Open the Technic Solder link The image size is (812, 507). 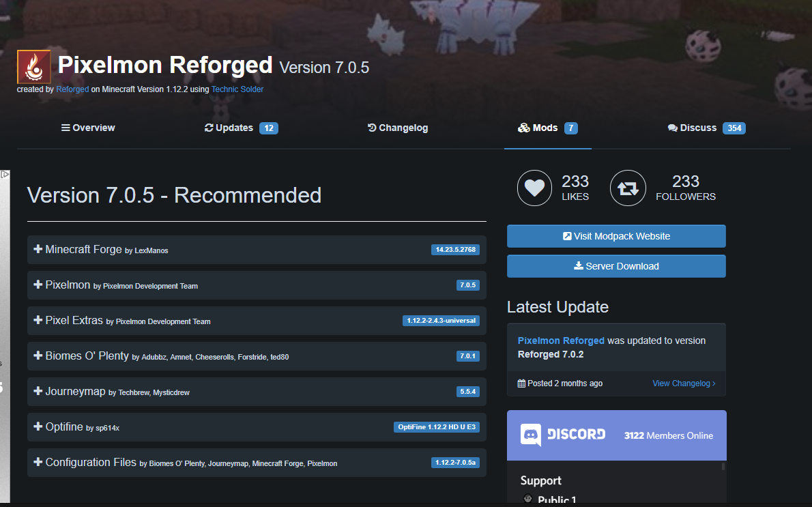coord(237,89)
